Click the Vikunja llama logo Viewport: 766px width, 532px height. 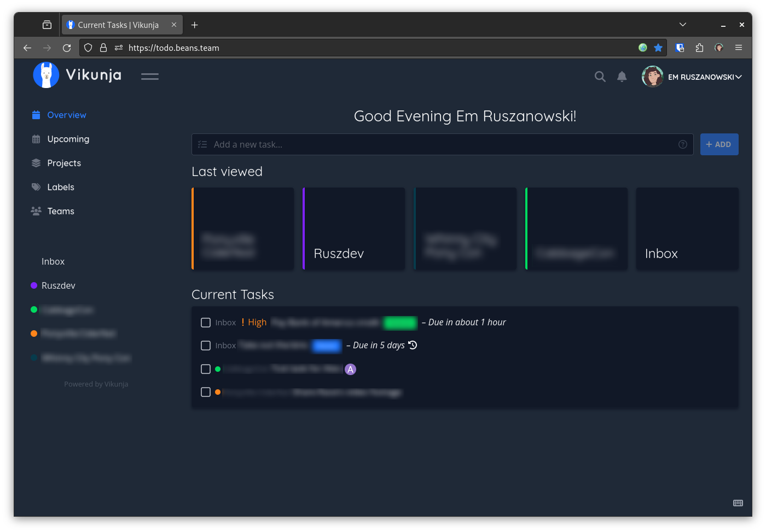[46, 75]
